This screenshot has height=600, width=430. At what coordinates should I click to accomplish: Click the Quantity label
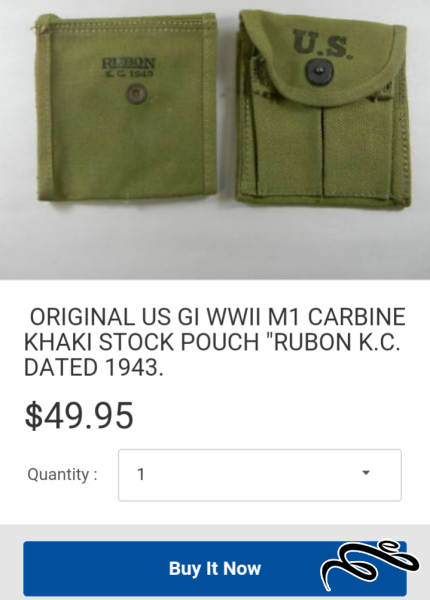62,474
